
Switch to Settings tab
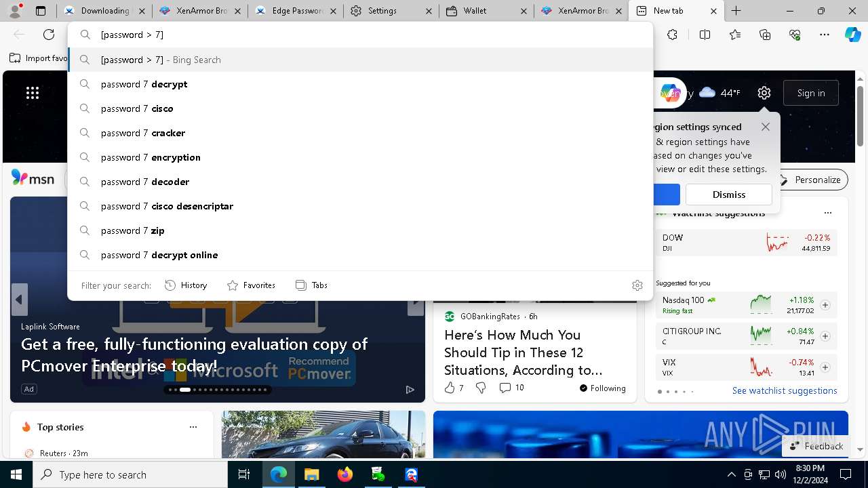[x=390, y=11]
